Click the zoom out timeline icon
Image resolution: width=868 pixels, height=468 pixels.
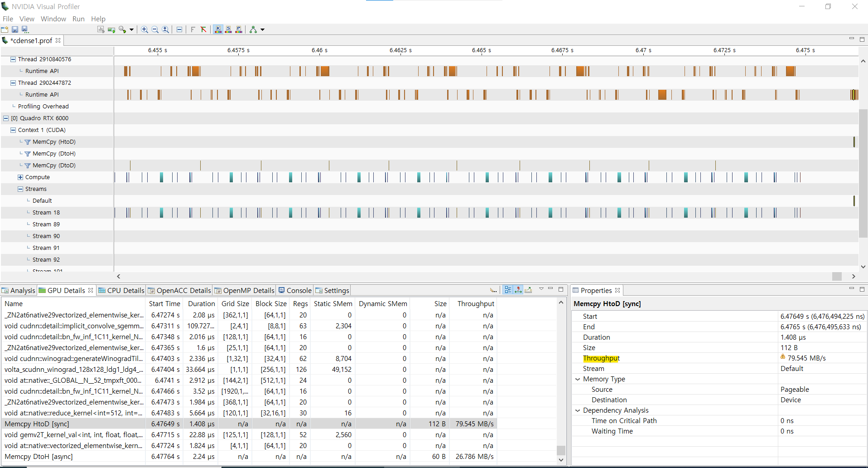click(x=155, y=29)
